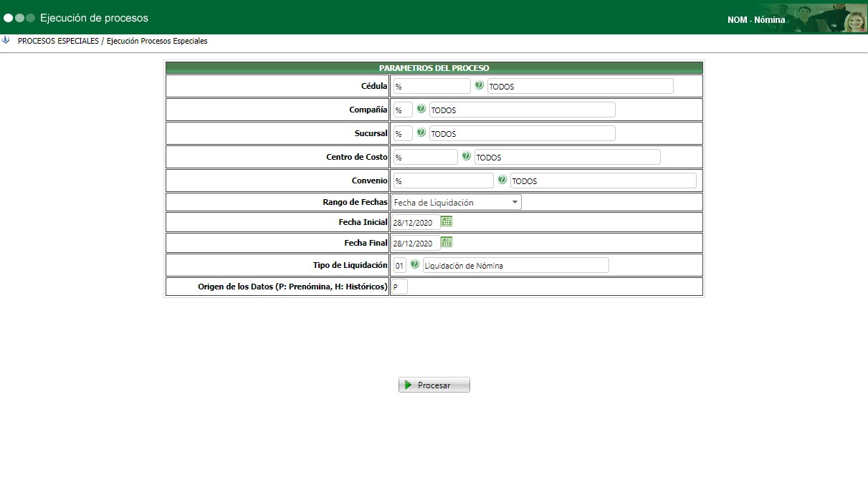This screenshot has width=868, height=495.
Task: Open the help lookup icon for Centro de Costo
Action: 467,156
